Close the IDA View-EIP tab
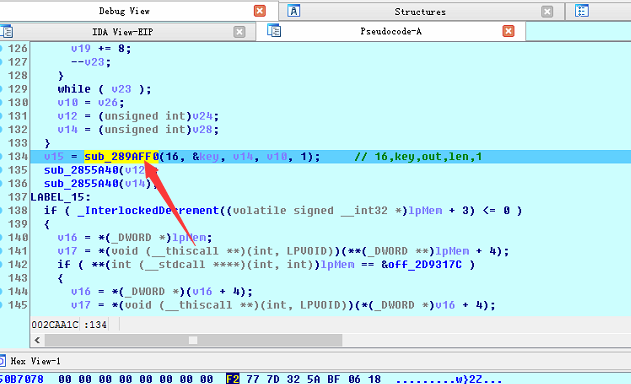 click(239, 32)
